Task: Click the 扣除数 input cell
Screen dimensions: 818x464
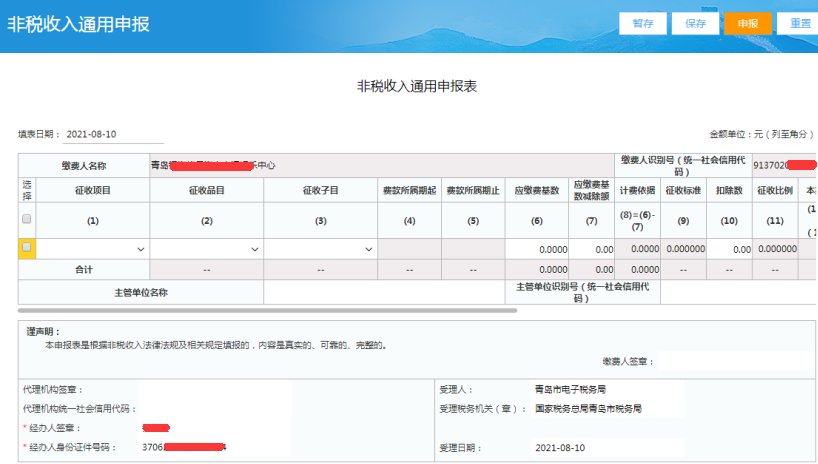Action: [730, 249]
